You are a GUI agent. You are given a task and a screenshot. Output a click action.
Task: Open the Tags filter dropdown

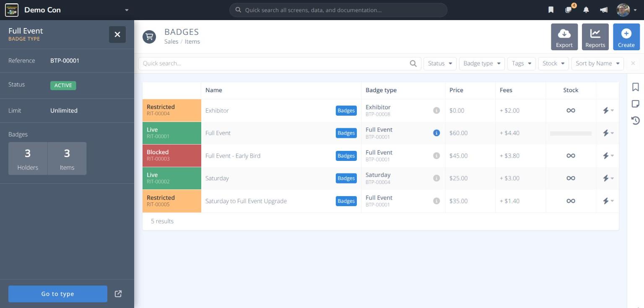coord(522,63)
